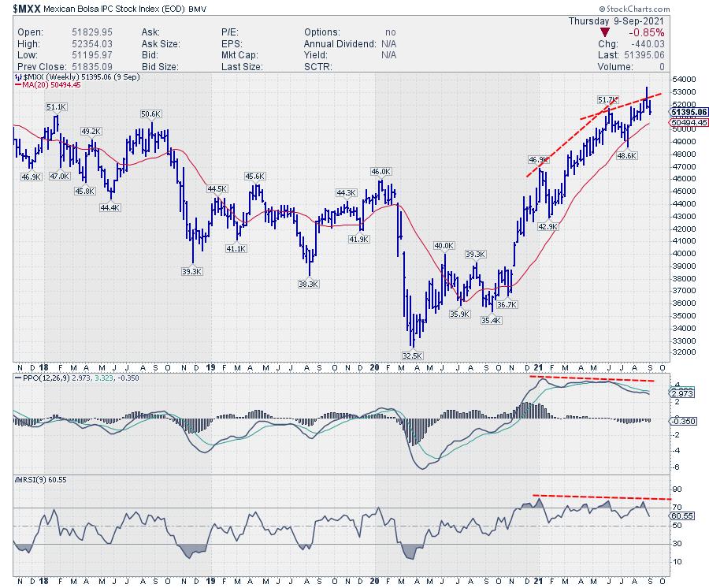Screen dimensions: 709x588
Task: Click the 48.6K pullback low annotation
Action: pyautogui.click(x=626, y=155)
